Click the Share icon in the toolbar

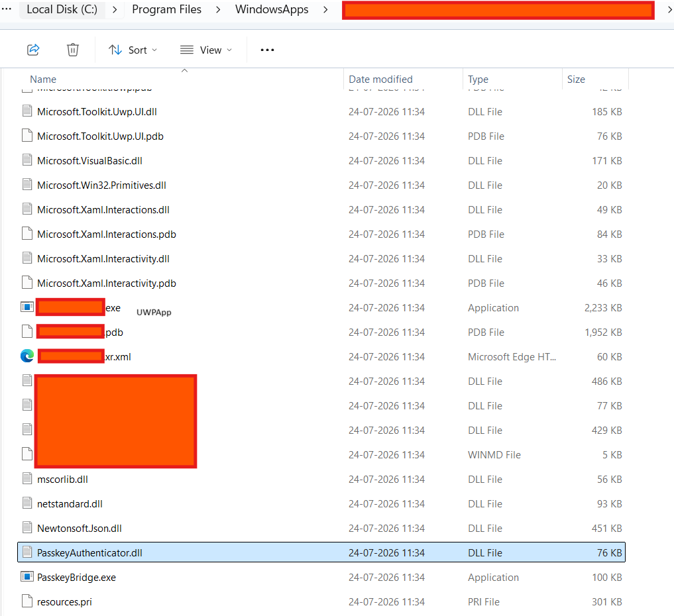click(x=33, y=50)
